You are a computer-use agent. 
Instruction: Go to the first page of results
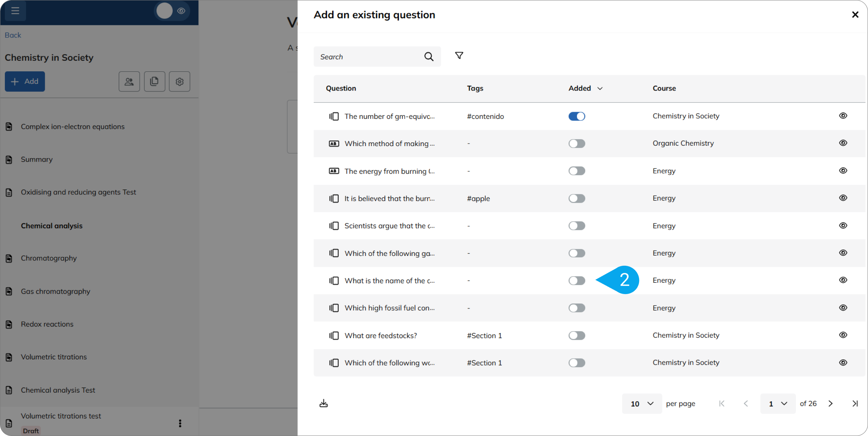(722, 404)
